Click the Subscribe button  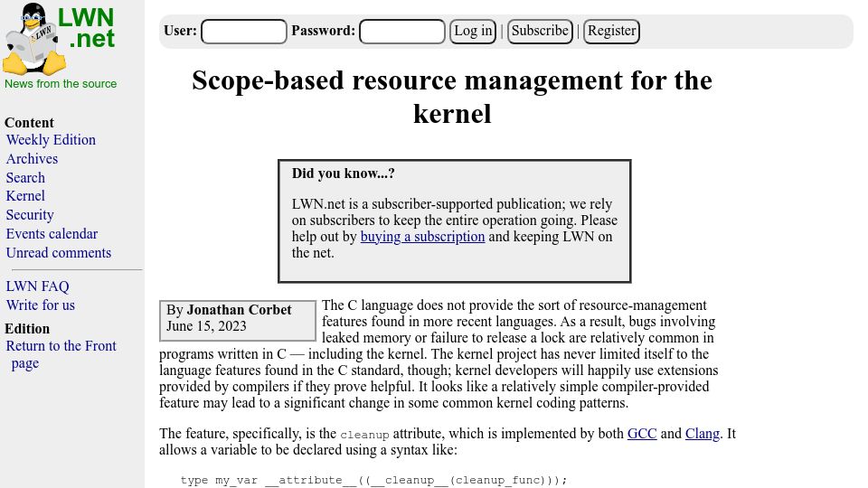pos(540,31)
